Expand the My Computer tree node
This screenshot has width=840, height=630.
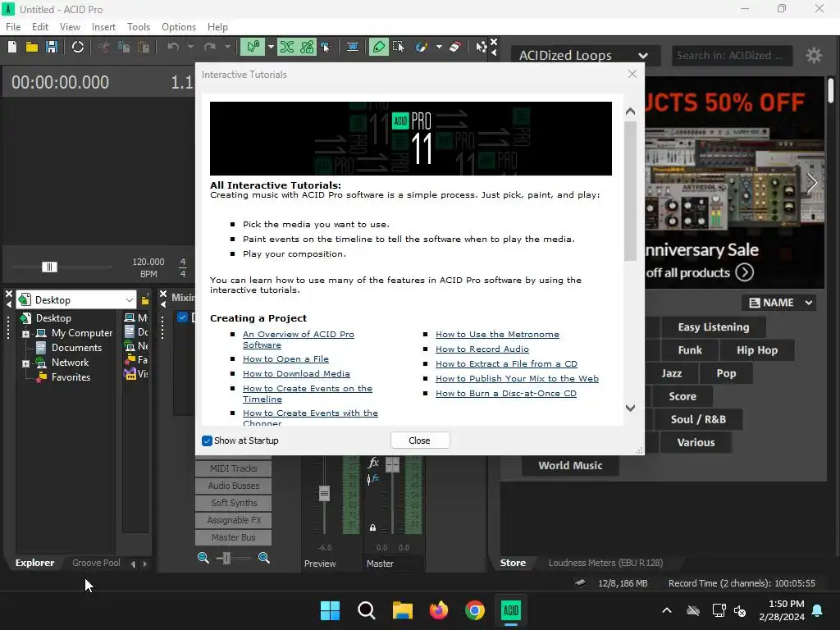click(x=25, y=333)
